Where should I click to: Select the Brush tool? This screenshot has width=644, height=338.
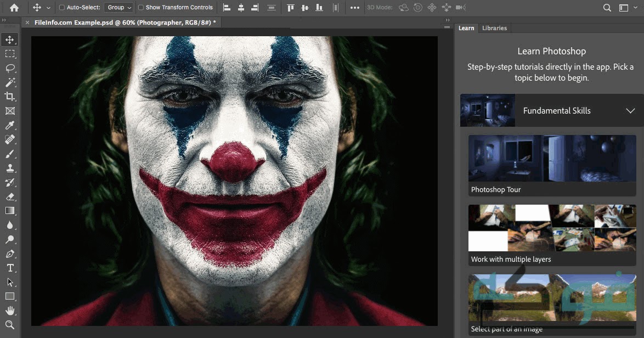click(x=10, y=154)
